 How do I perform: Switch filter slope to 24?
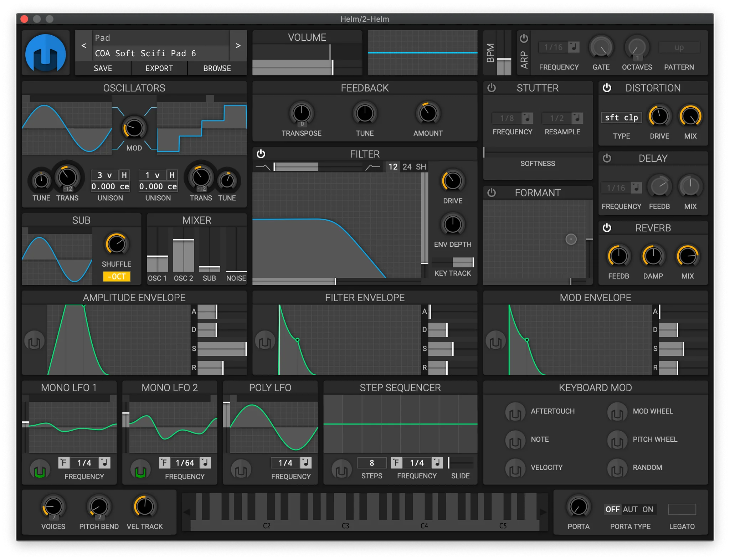pyautogui.click(x=407, y=166)
